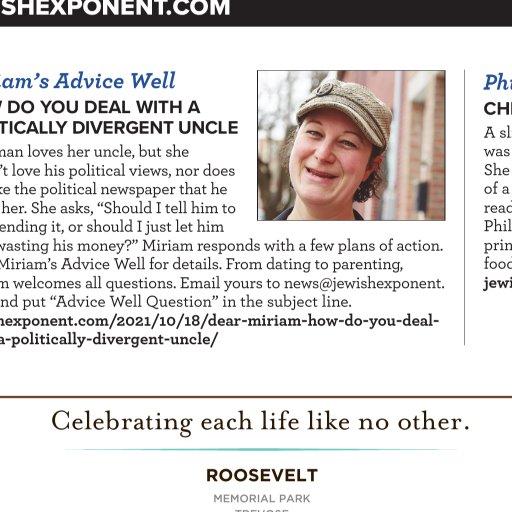Select the bold "CH" headline at right

pos(498,109)
